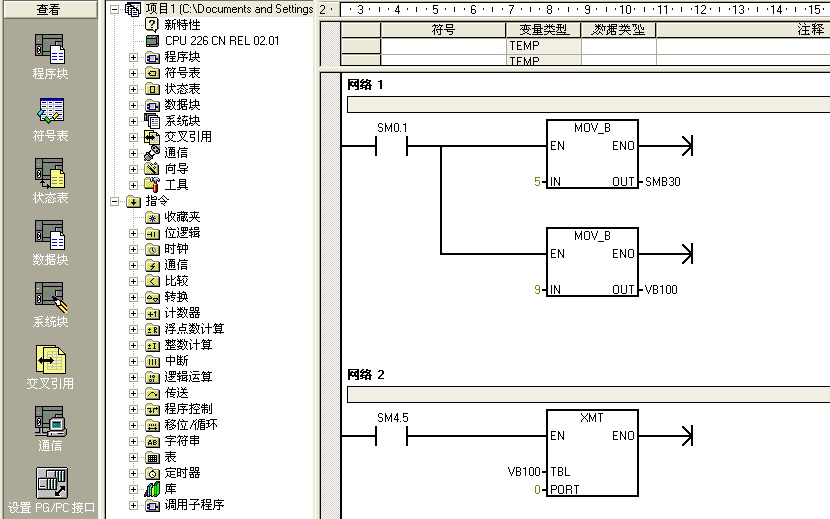
Task: Select the CPU 226 CN REL 02.01 chip icon
Action: coord(152,41)
